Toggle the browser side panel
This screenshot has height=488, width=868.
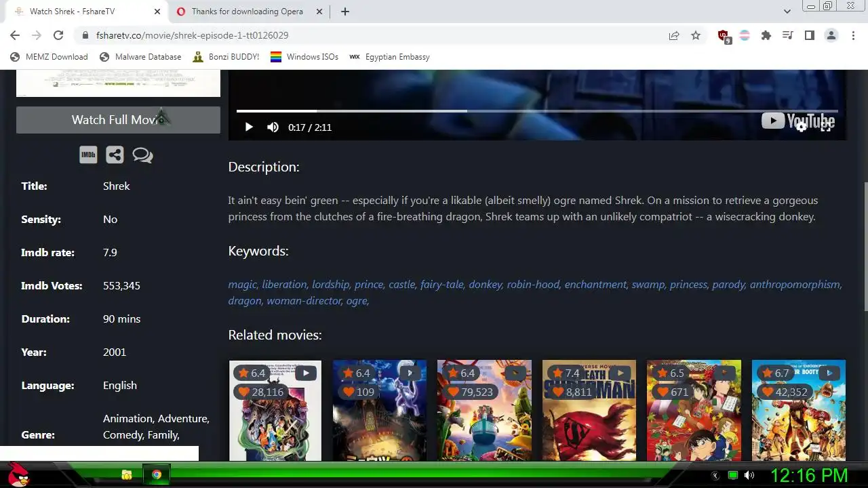coord(809,35)
